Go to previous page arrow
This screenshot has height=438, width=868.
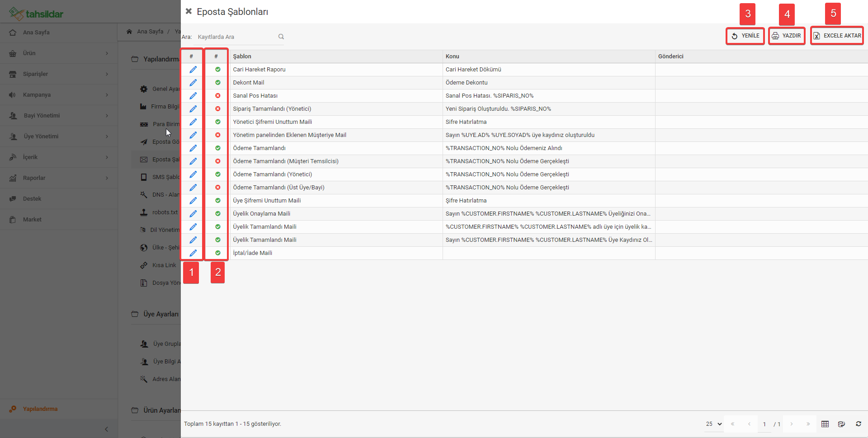click(749, 424)
